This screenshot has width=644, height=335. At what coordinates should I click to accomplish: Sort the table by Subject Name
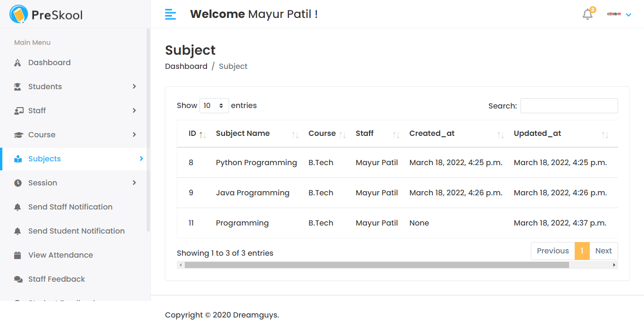(x=243, y=134)
